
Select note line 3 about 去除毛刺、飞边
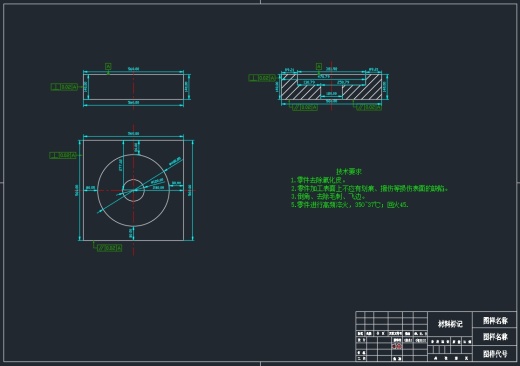328,196
